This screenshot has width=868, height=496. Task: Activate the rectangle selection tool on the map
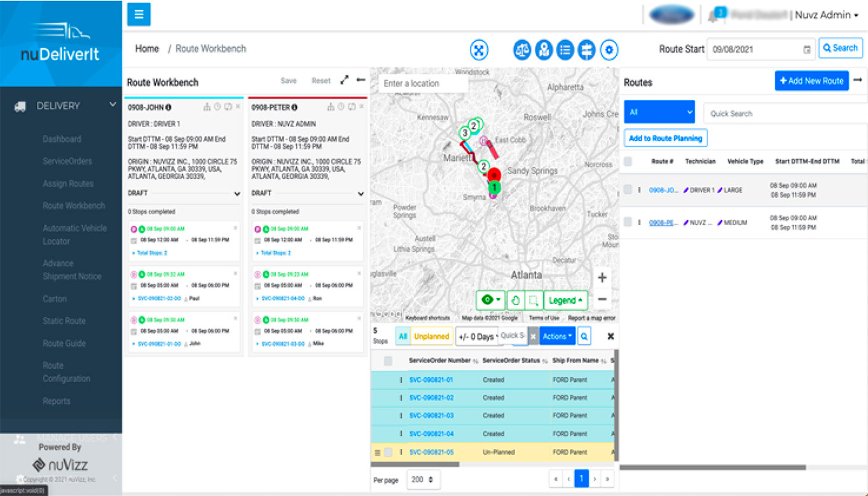534,300
